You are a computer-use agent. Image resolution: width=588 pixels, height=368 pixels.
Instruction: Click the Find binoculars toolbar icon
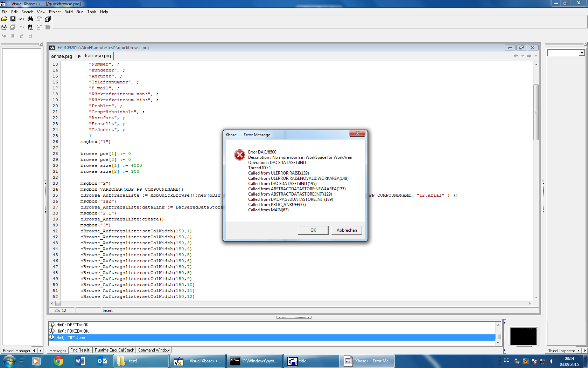[x=30, y=19]
